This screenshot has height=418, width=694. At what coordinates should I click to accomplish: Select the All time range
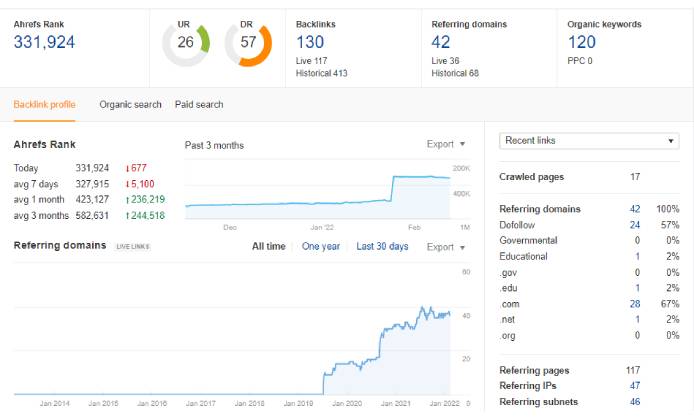269,246
